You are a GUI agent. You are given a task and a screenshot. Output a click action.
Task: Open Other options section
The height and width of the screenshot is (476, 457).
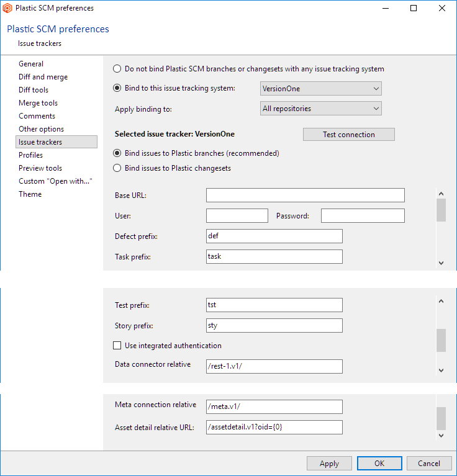42,129
